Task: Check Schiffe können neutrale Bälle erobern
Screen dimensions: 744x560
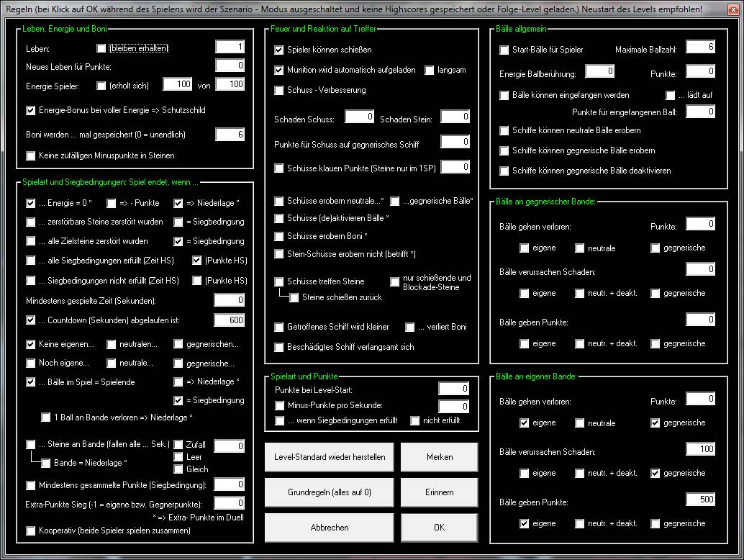Action: [504, 131]
